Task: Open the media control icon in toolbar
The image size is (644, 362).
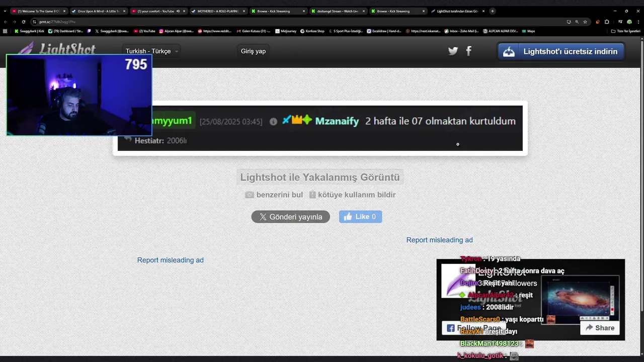Action: tap(620, 22)
